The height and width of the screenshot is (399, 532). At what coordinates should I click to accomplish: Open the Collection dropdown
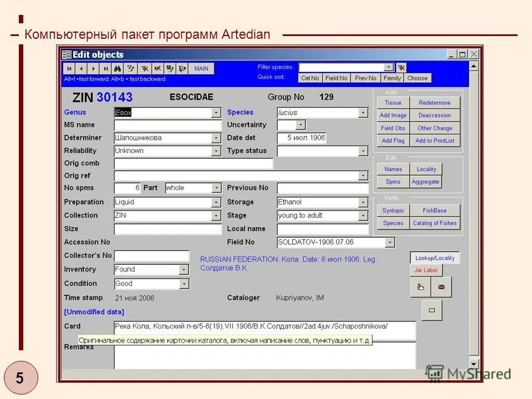[216, 216]
